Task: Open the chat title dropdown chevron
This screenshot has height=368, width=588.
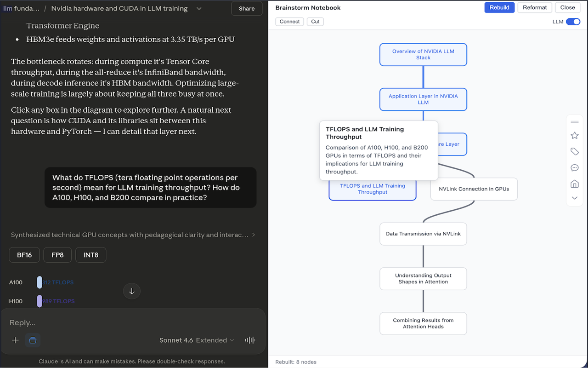Action: tap(199, 8)
